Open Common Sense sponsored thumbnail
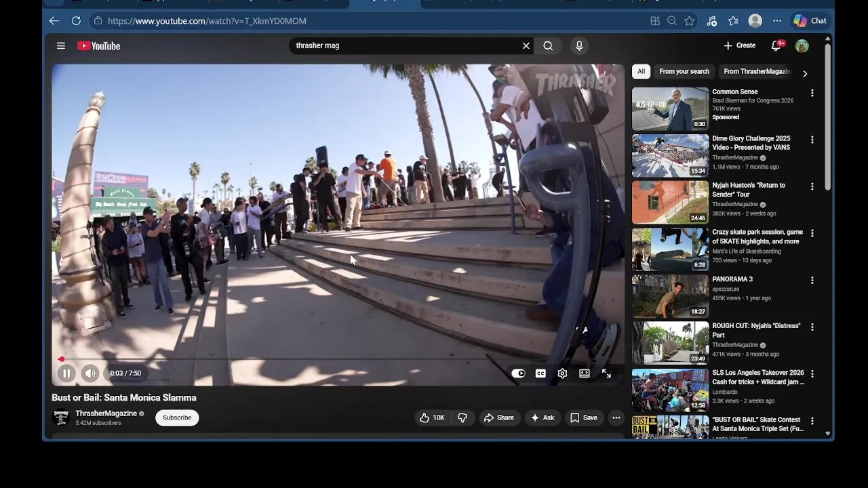Viewport: 868px width, 488px height. (670, 108)
